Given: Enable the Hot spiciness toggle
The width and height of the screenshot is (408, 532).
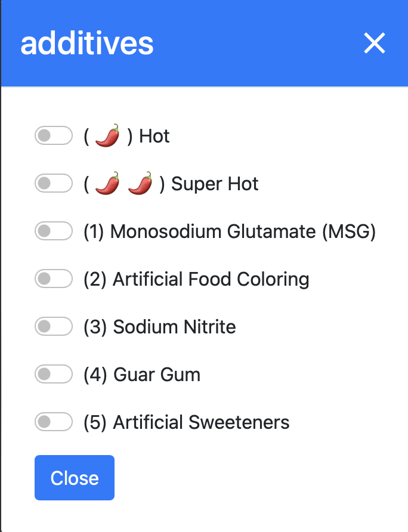Looking at the screenshot, I should 54,135.
